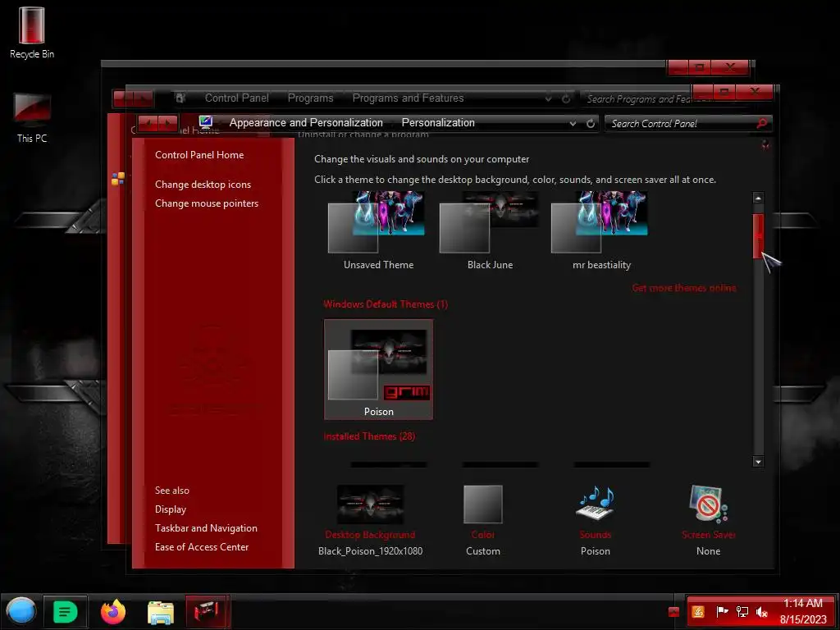Viewport: 840px width, 630px height.
Task: Click the orange Java tray icon
Action: (x=698, y=612)
